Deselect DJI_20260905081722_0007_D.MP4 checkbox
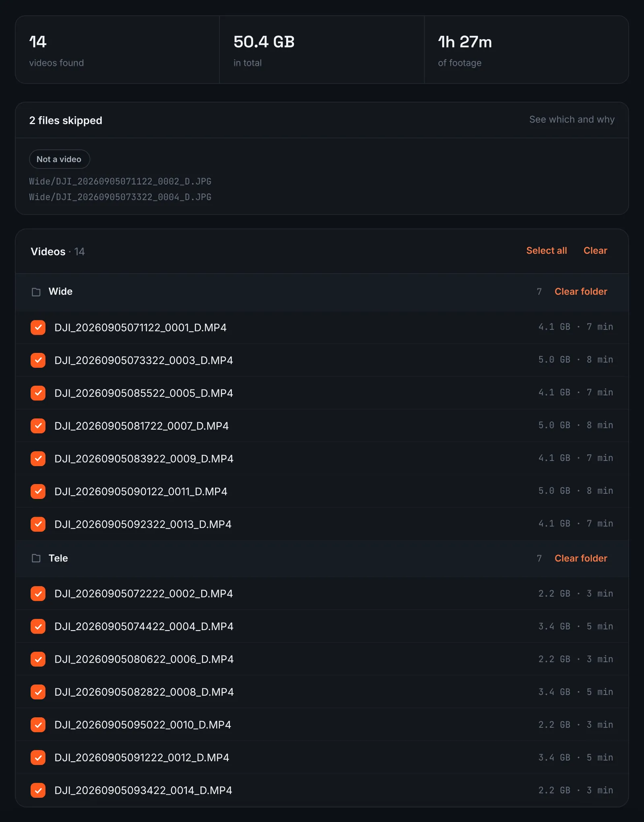This screenshot has height=822, width=644. click(38, 426)
